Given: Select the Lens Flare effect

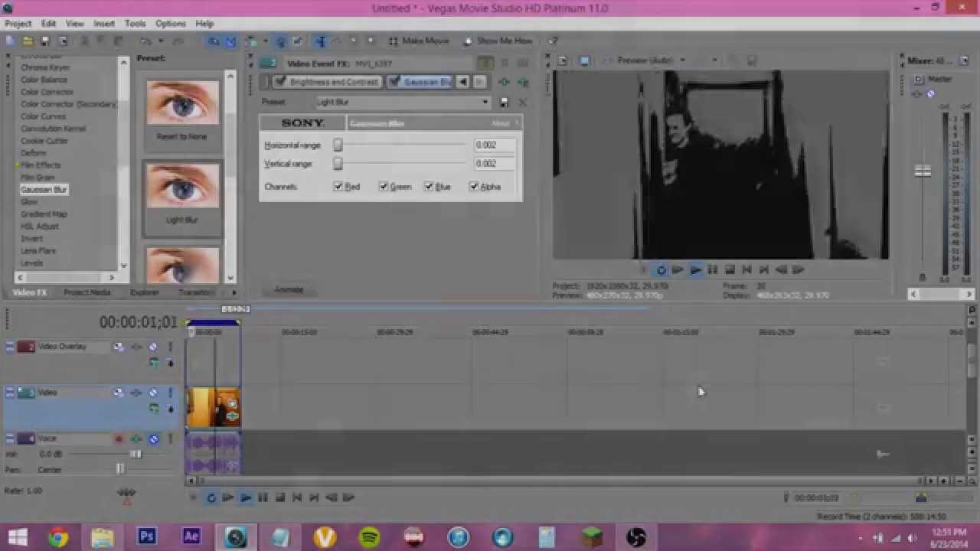Looking at the screenshot, I should click(38, 251).
